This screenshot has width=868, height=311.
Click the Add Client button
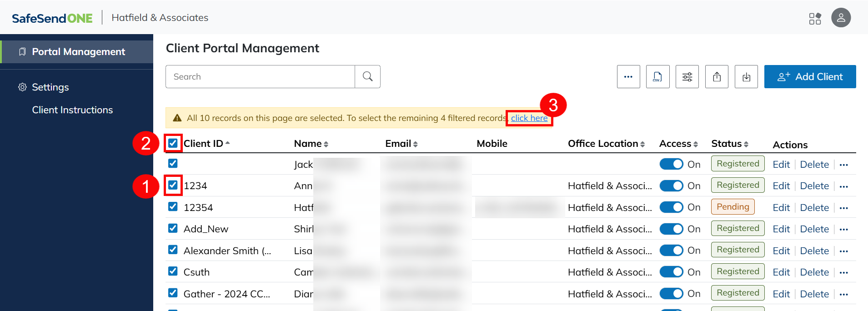point(810,77)
